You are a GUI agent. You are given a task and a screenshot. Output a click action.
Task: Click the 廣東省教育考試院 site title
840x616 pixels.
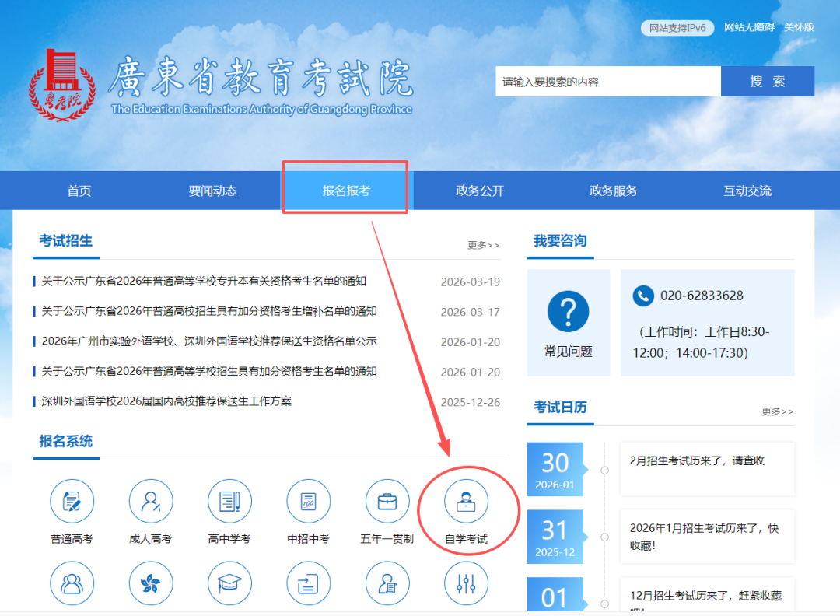click(x=261, y=78)
